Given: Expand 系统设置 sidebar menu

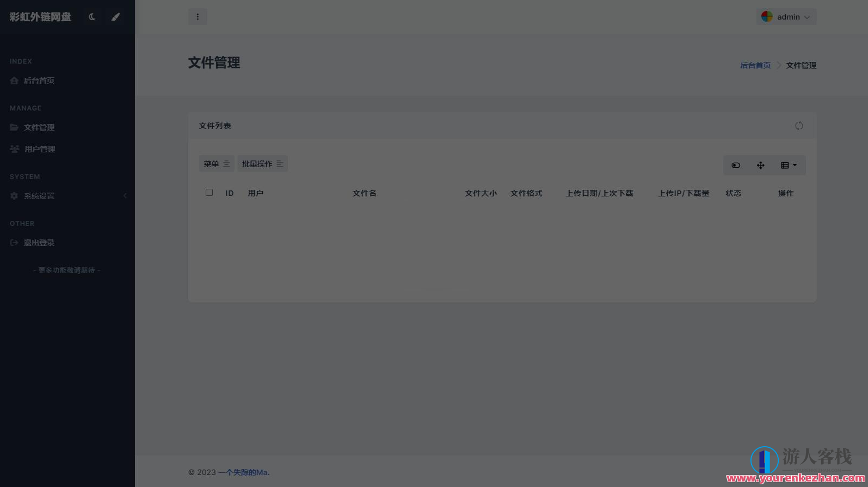Looking at the screenshot, I should pyautogui.click(x=67, y=196).
